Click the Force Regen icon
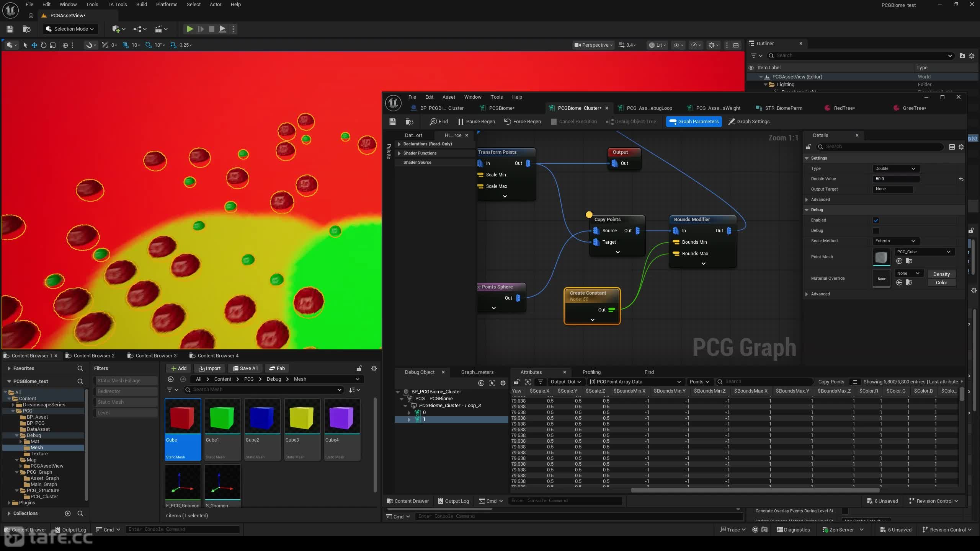Screen dimensions: 980x551 click(x=508, y=122)
